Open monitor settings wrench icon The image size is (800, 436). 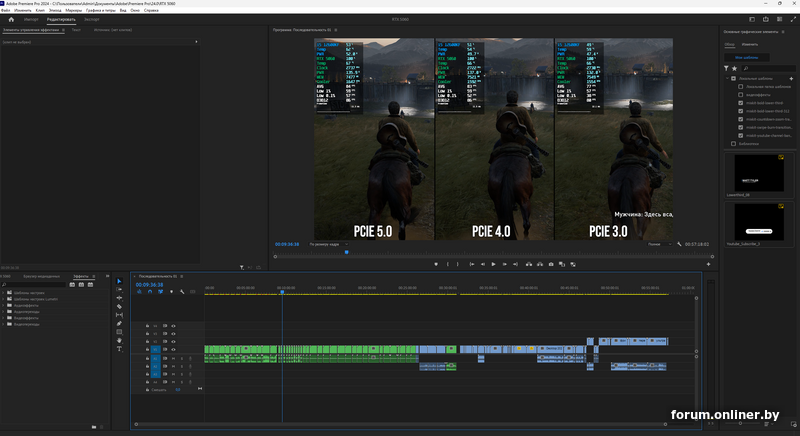click(679, 244)
